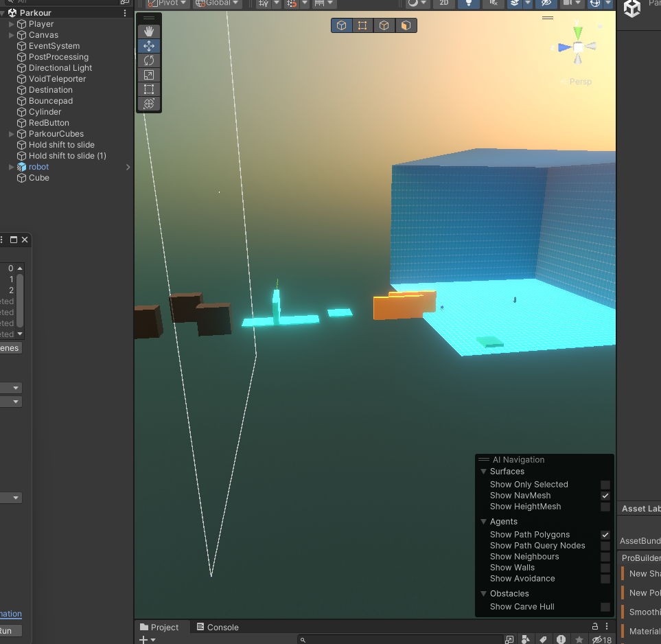Collapse Obstacles section in AI Navigation

pyautogui.click(x=483, y=594)
